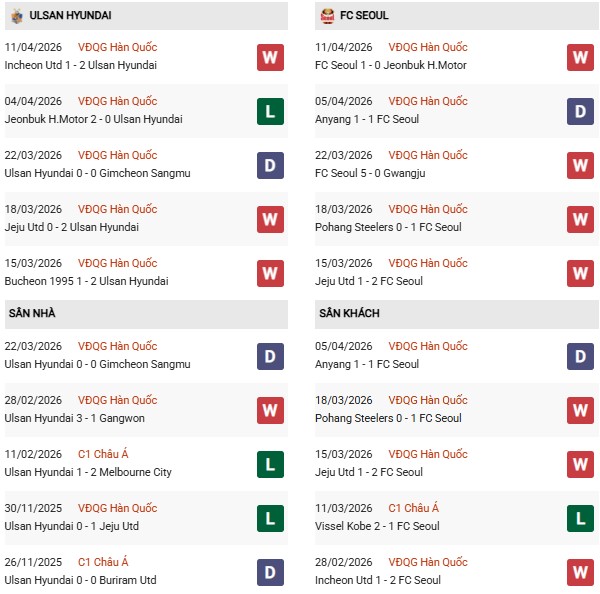Click the L badge for Ulsan Hyundai 0-1 Jeju Utd
This screenshot has height=594, width=600.
(270, 518)
